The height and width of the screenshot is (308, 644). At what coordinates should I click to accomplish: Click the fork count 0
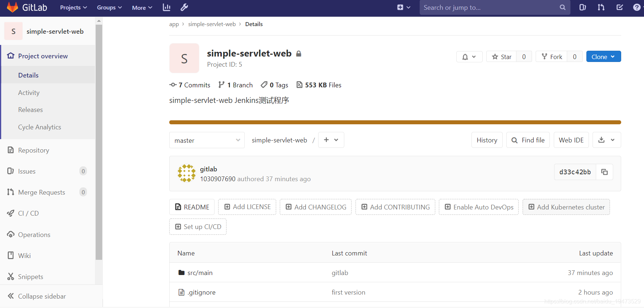pos(575,57)
